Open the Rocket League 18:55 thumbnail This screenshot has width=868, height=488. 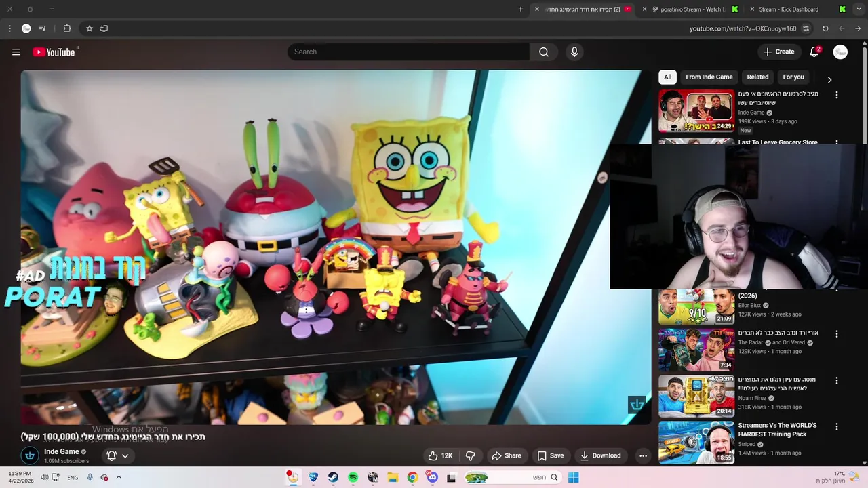(x=696, y=441)
